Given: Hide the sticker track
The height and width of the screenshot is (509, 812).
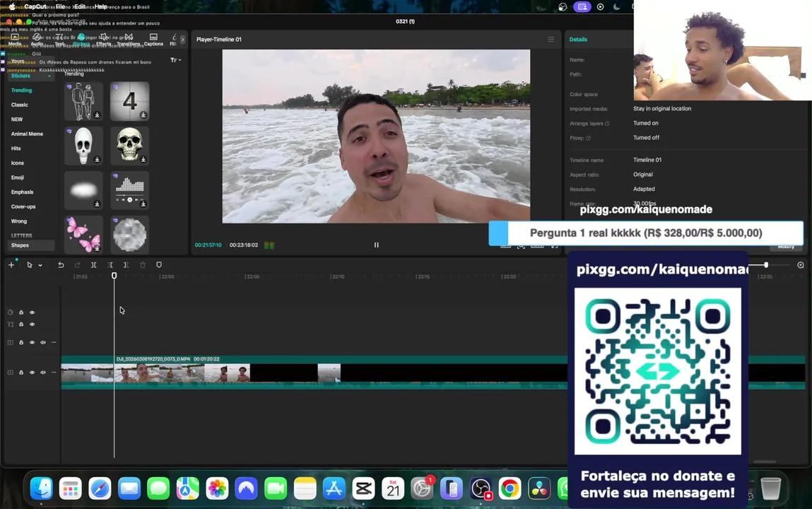Looking at the screenshot, I should tap(32, 312).
